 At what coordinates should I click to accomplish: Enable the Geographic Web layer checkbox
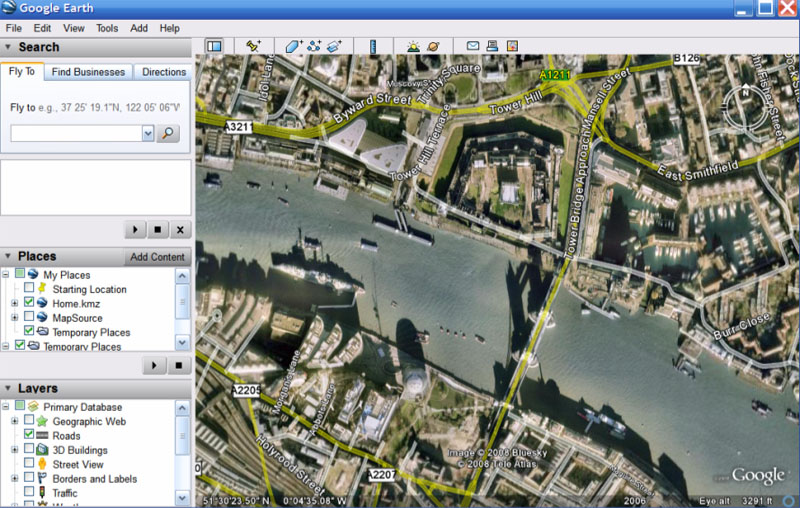click(29, 420)
